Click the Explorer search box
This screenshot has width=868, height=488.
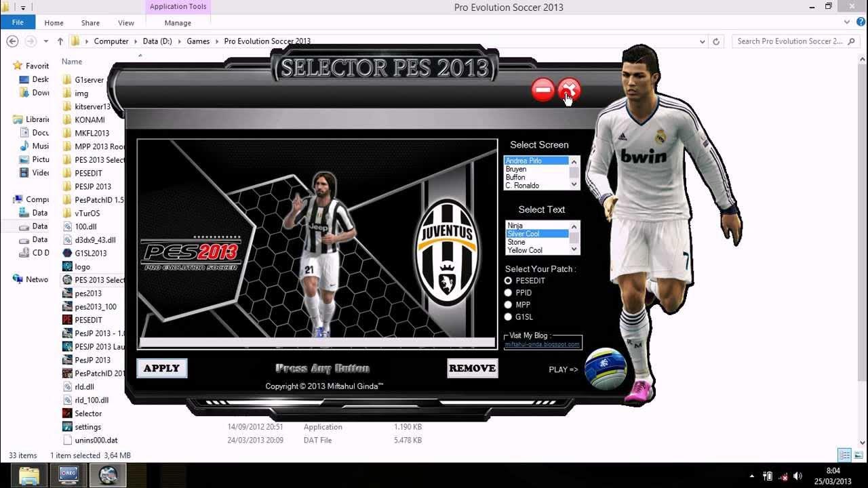(796, 41)
